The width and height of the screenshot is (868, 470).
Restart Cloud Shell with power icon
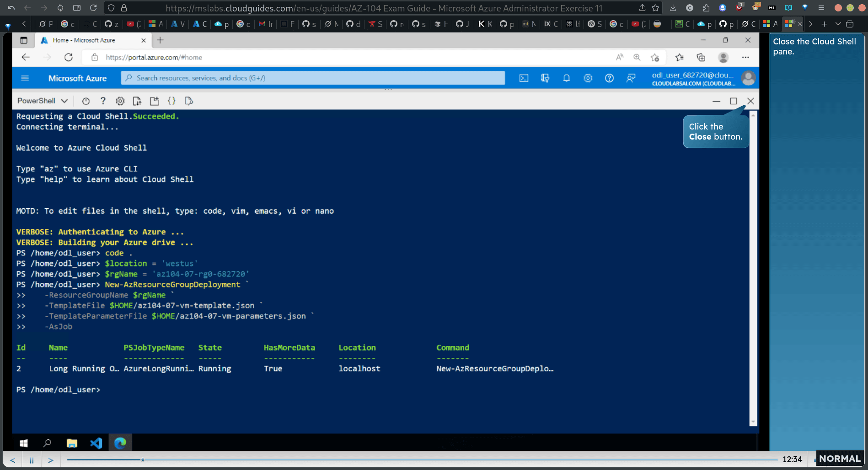click(x=86, y=101)
